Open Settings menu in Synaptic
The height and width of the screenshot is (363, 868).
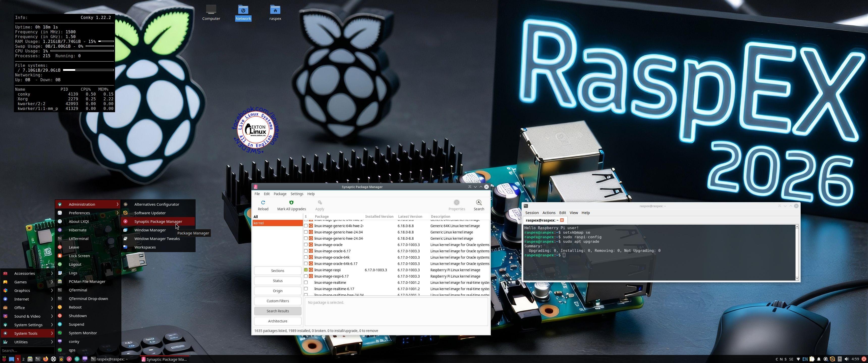pyautogui.click(x=296, y=194)
